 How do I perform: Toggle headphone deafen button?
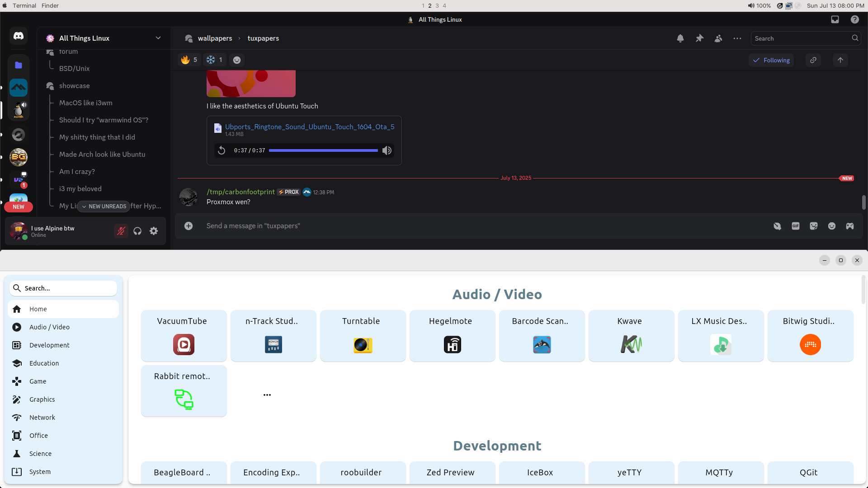tap(137, 231)
